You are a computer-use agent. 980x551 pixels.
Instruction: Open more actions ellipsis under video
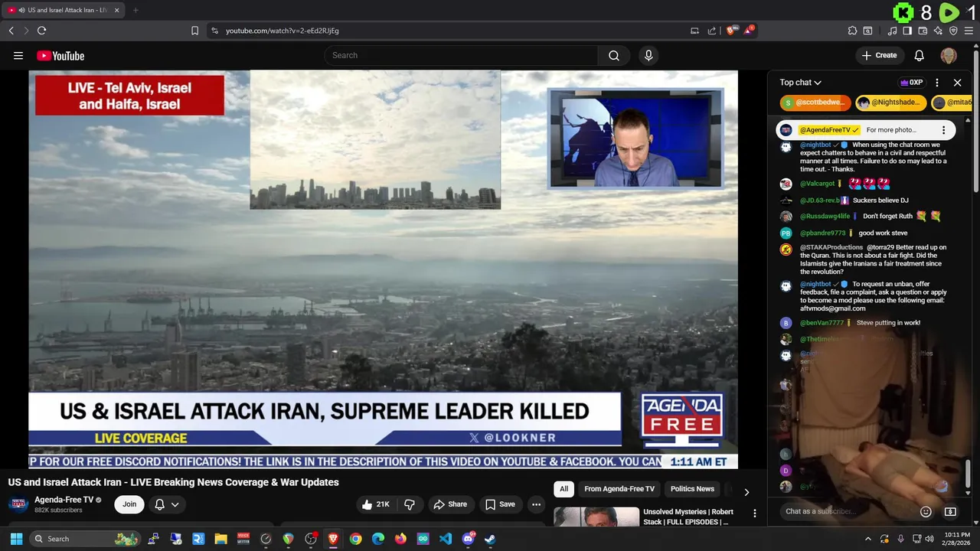click(536, 504)
